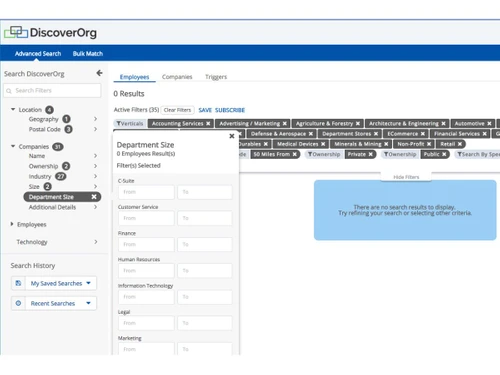Screen dimensions: 500x375
Task: Remove ECommerce filter chip
Action: coord(423,134)
